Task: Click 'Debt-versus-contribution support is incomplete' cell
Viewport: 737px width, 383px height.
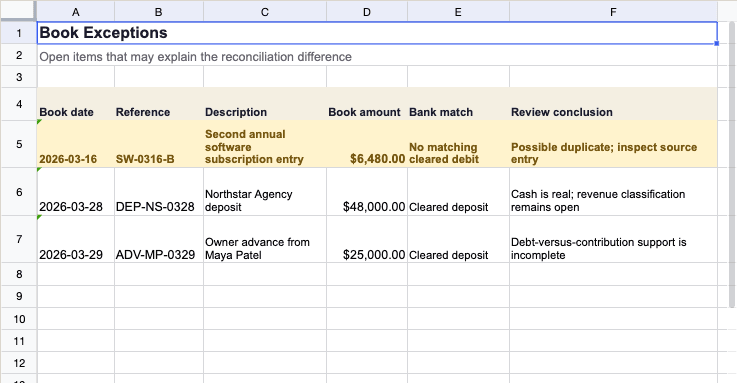Action: coord(613,239)
